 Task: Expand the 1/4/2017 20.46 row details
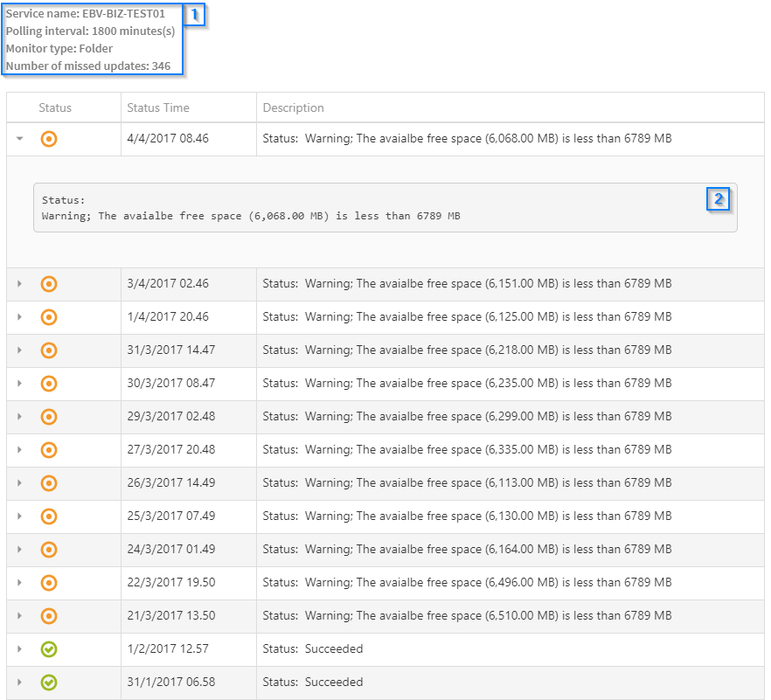(x=19, y=317)
